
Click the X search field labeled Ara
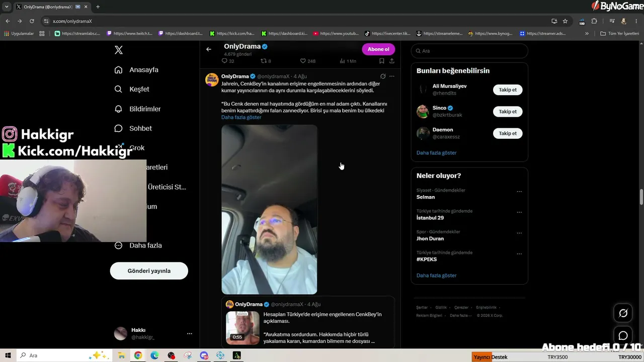click(469, 51)
